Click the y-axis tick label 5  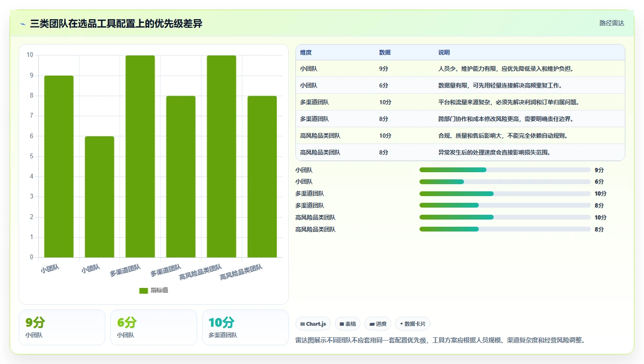pyautogui.click(x=32, y=156)
